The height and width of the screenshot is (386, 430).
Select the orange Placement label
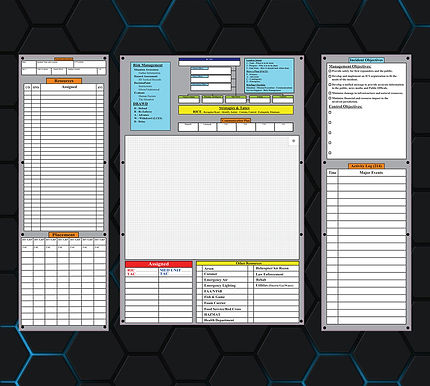(x=64, y=235)
